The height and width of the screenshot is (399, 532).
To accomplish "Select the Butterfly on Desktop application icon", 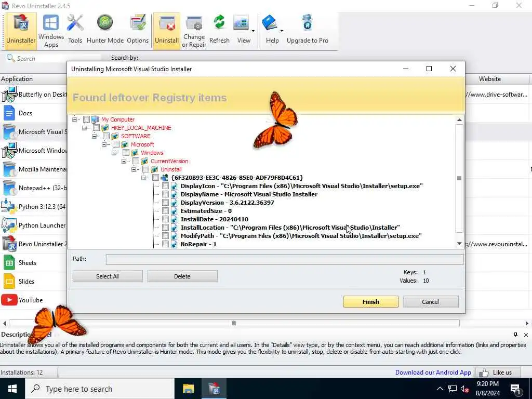I will click(9, 95).
